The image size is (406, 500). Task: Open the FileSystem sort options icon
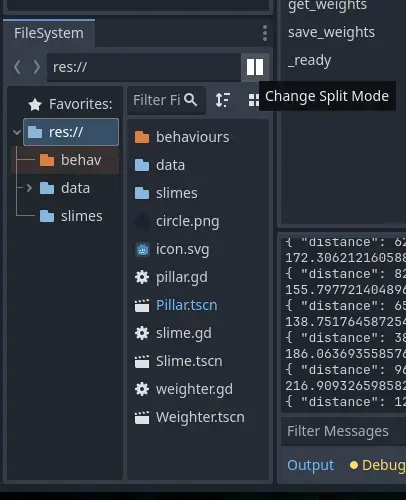(223, 100)
